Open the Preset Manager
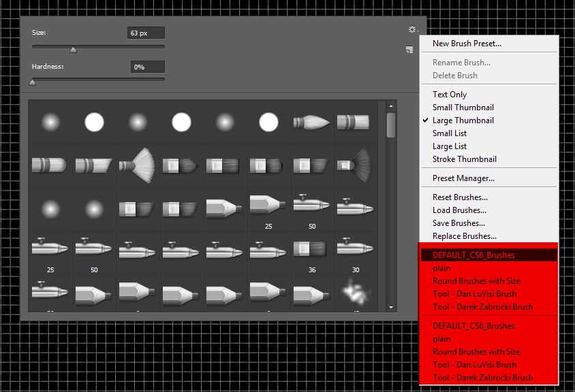Image resolution: width=575 pixels, height=392 pixels. (463, 178)
